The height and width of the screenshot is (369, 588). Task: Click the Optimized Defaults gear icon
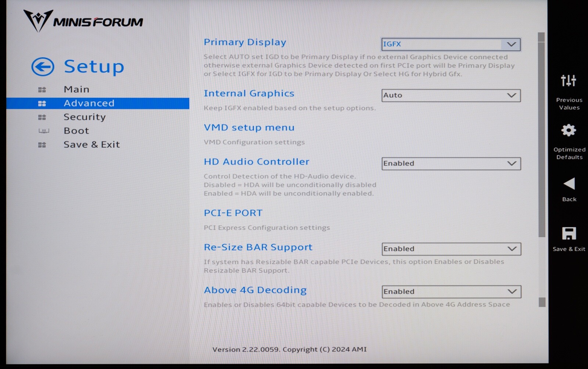pos(569,130)
